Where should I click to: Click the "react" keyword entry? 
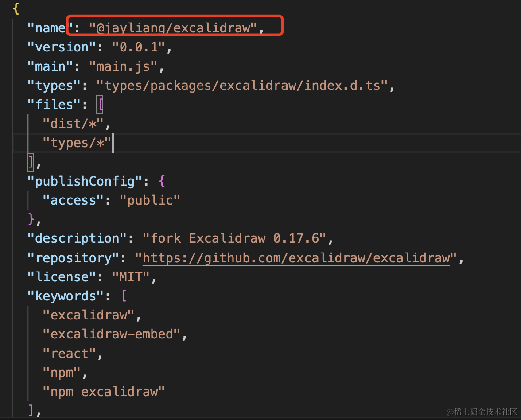69,354
